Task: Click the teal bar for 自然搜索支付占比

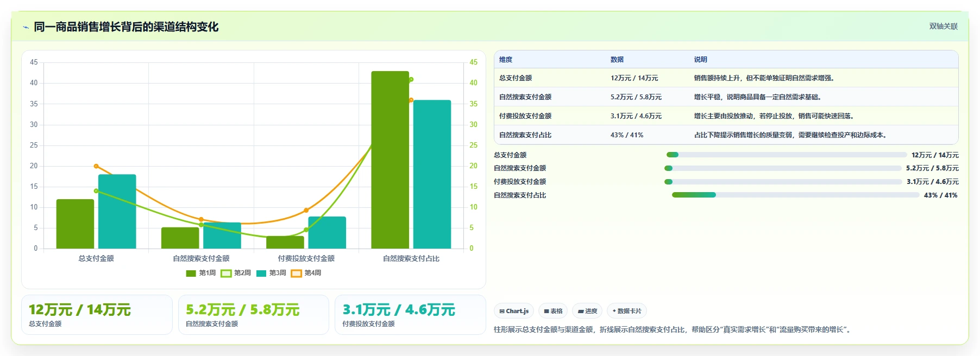Action: coord(432,174)
